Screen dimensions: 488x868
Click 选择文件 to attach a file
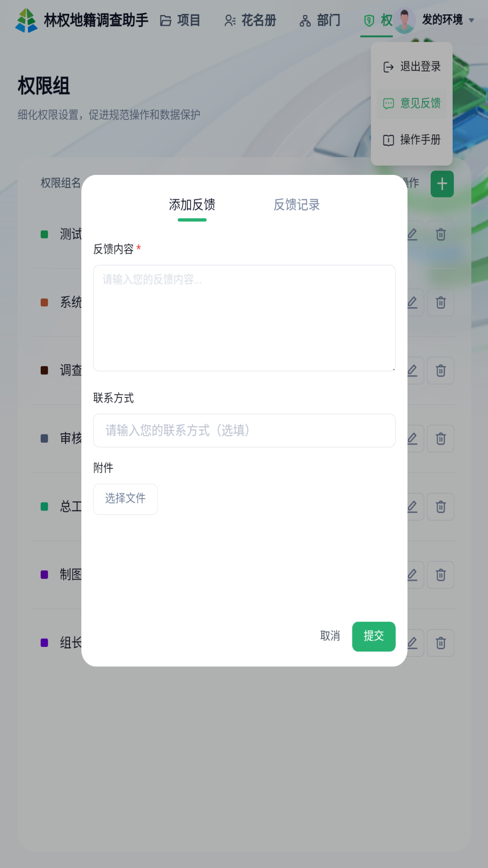tap(125, 499)
